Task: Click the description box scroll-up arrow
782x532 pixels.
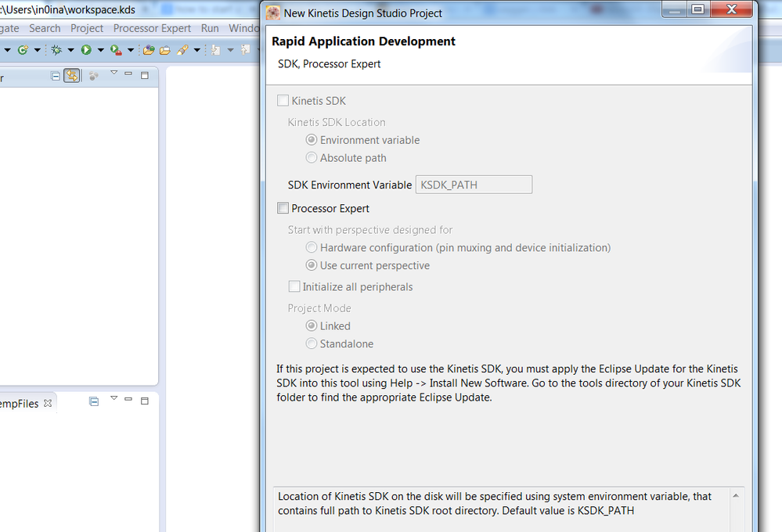Action: [736, 495]
